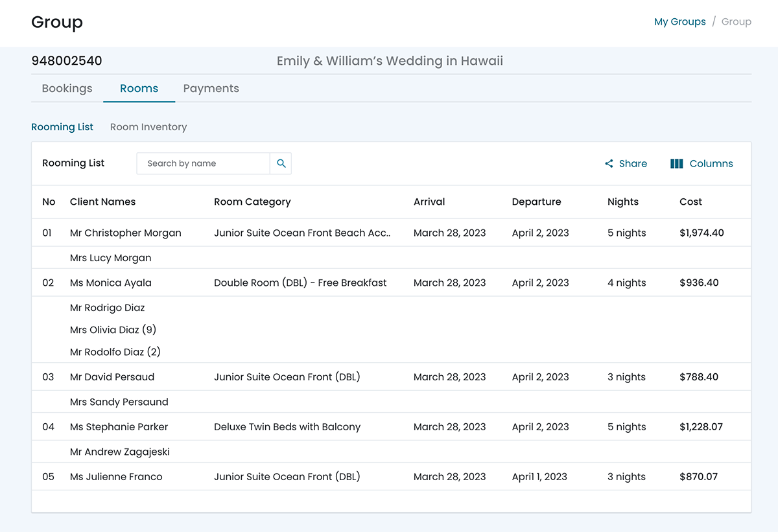The height and width of the screenshot is (532, 778).
Task: Select the Rooms tab
Action: coord(139,89)
